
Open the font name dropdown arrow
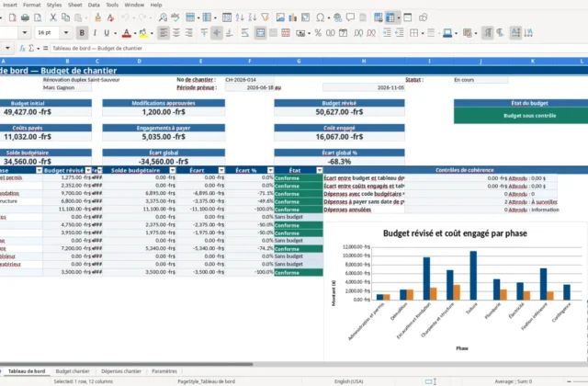25,33
